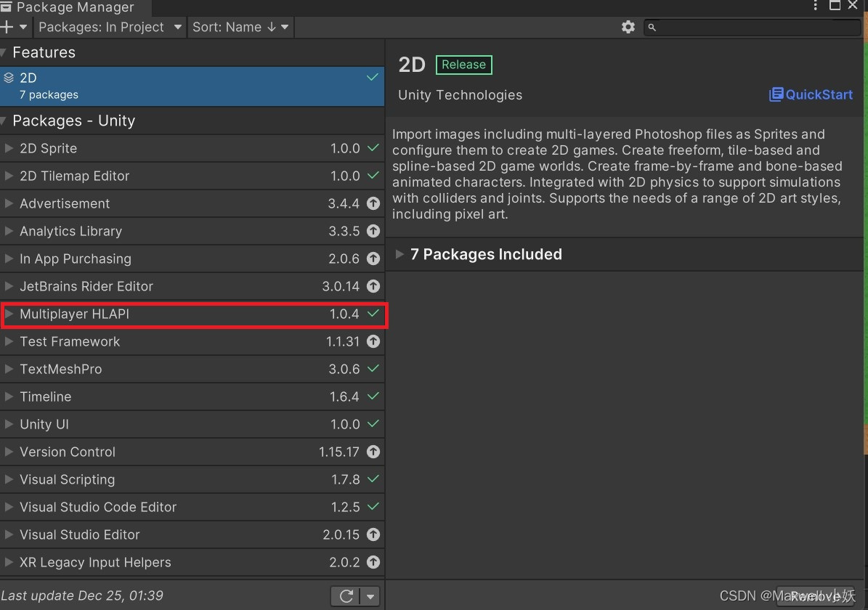868x610 pixels.
Task: Click the add package plus icon
Action: tap(7, 27)
